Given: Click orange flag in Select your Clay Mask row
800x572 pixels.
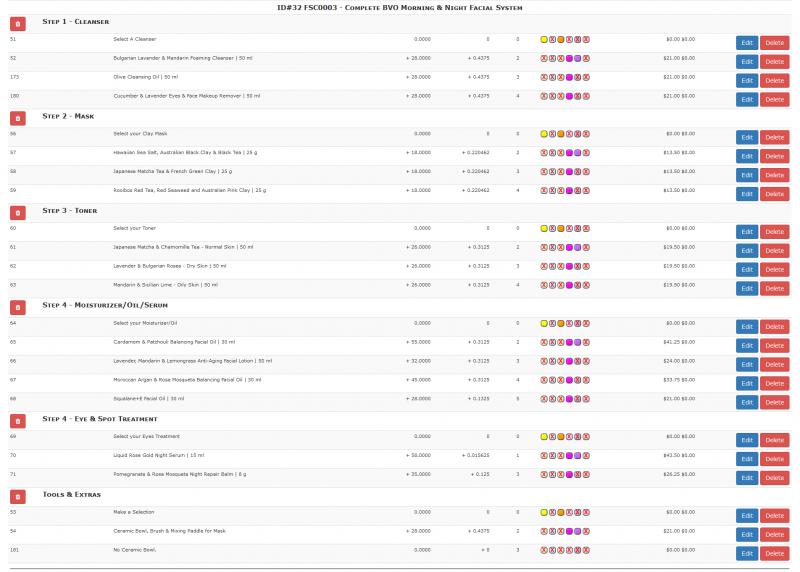Looking at the screenshot, I should [x=561, y=134].
